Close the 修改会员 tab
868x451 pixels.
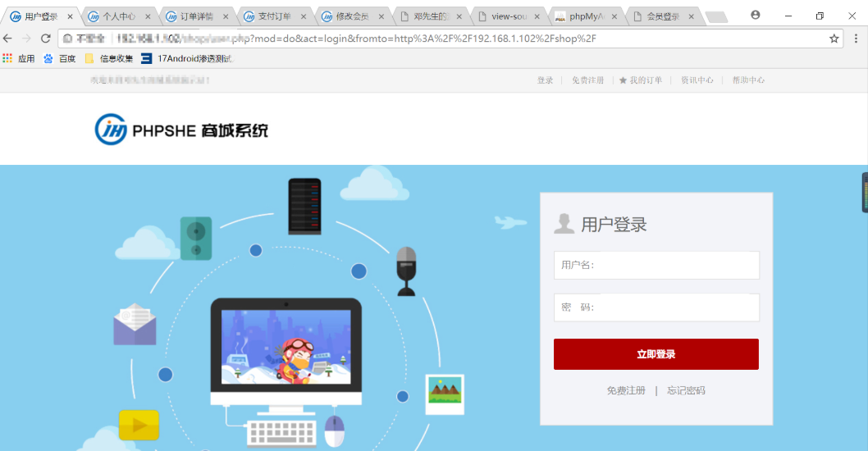coord(381,16)
